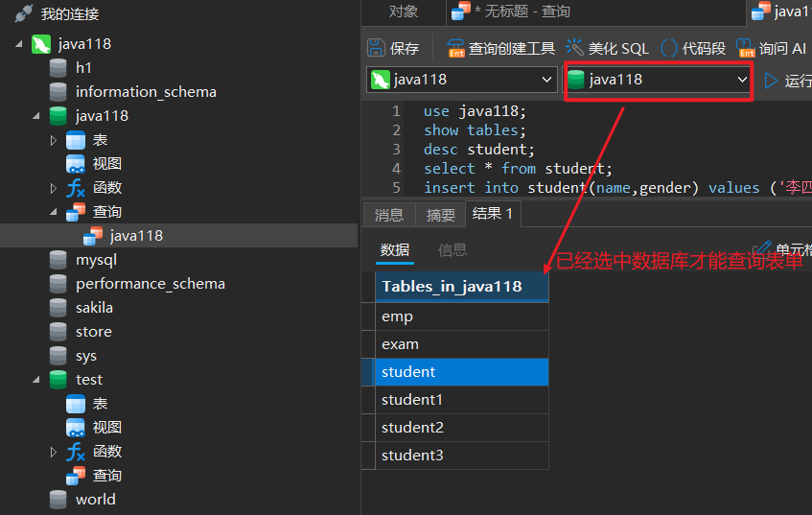Select the student3 result row

(x=461, y=456)
